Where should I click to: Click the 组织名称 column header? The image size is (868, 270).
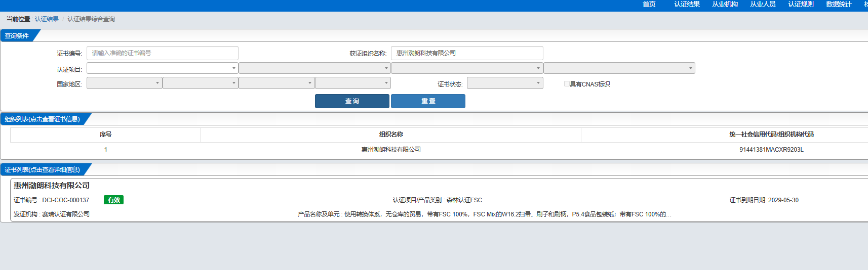tap(391, 134)
